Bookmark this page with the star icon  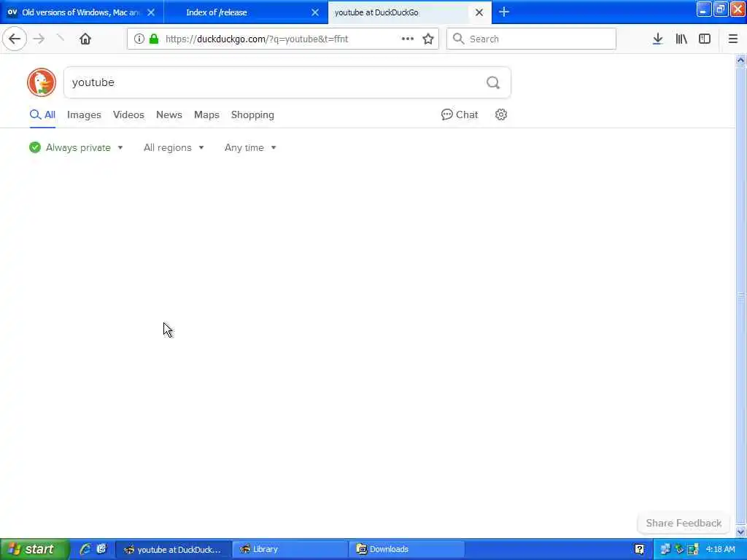pyautogui.click(x=427, y=39)
